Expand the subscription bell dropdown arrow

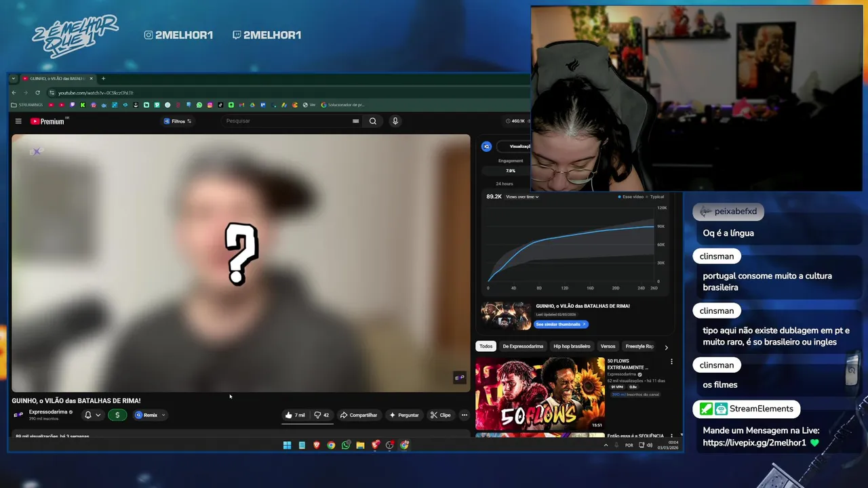[98, 415]
